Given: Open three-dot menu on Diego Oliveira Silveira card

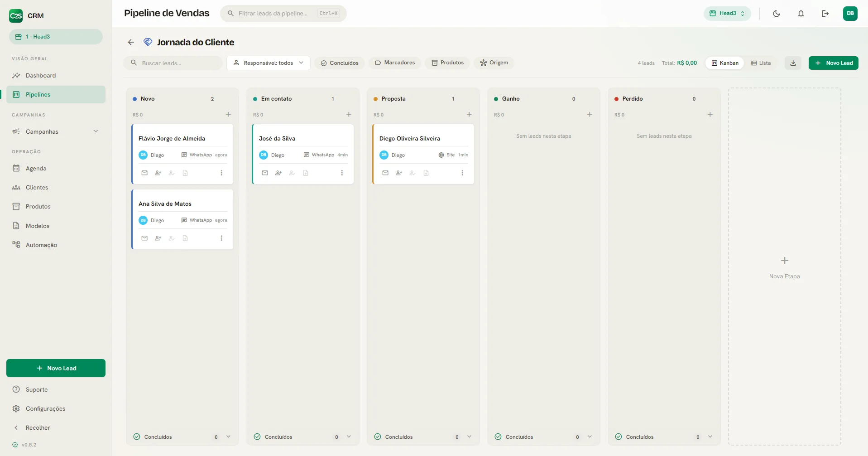Looking at the screenshot, I should [462, 173].
